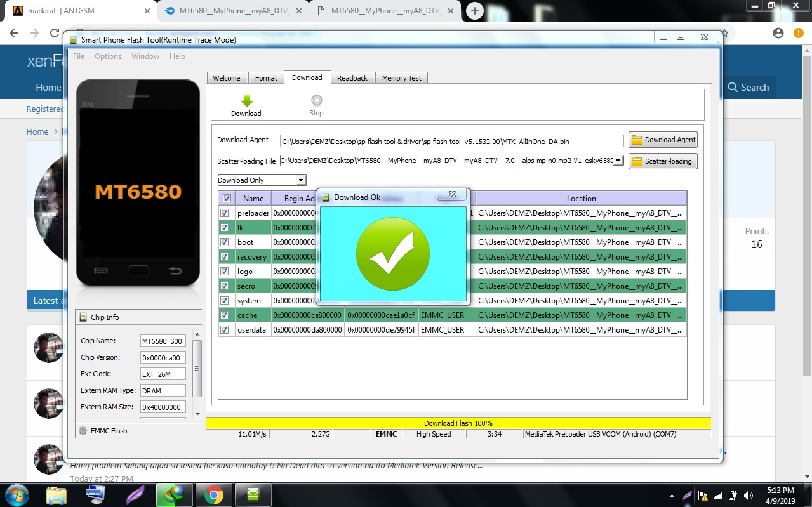
Task: Click the Download Agent folder button
Action: (x=663, y=140)
